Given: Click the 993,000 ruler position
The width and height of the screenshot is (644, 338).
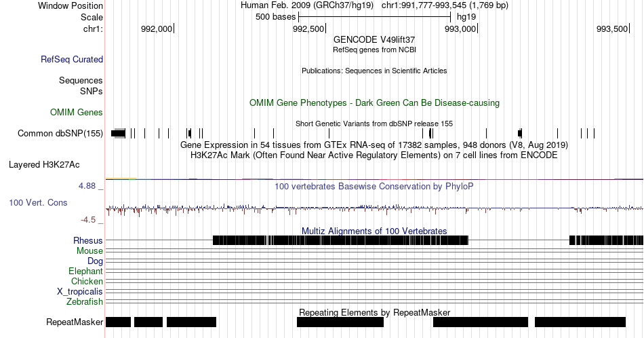Looking at the screenshot, I should 461,29.
